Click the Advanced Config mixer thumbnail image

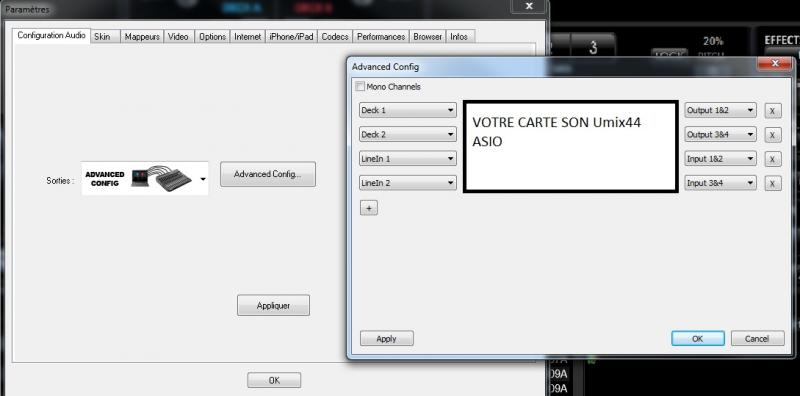click(144, 179)
